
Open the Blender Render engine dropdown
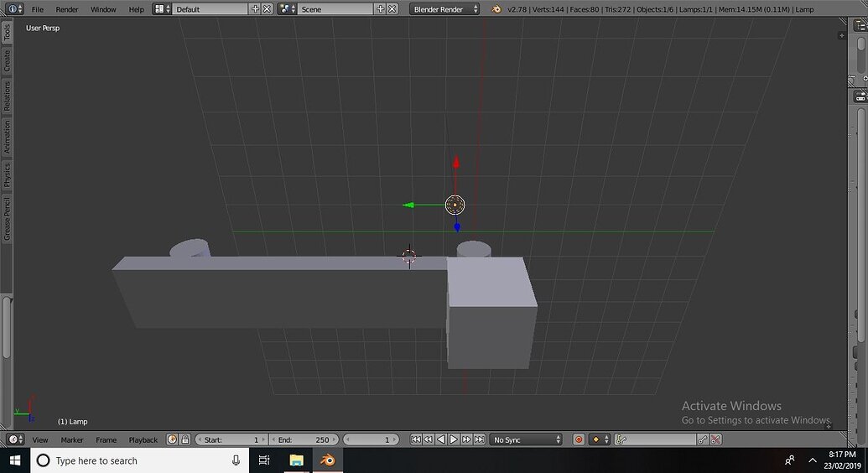pos(444,9)
